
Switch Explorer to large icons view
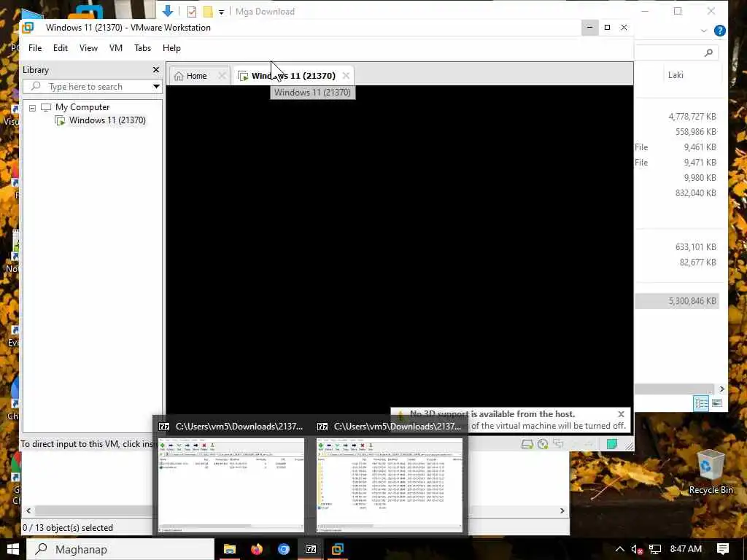point(717,403)
